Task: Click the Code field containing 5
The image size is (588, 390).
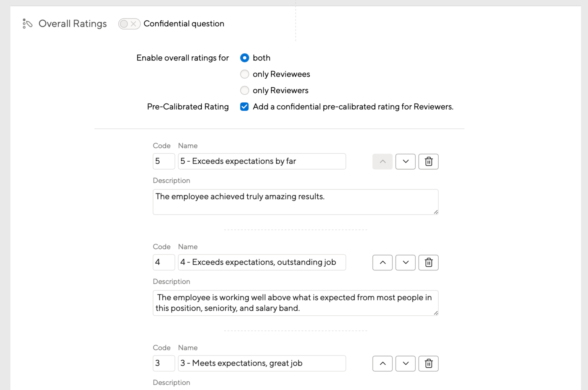Action: (x=163, y=161)
